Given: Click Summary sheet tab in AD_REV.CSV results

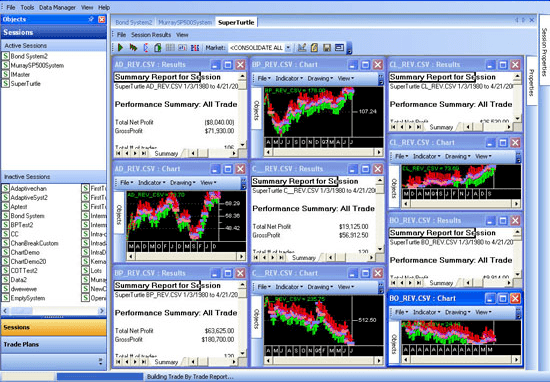Looking at the screenshot, I should (x=166, y=154).
